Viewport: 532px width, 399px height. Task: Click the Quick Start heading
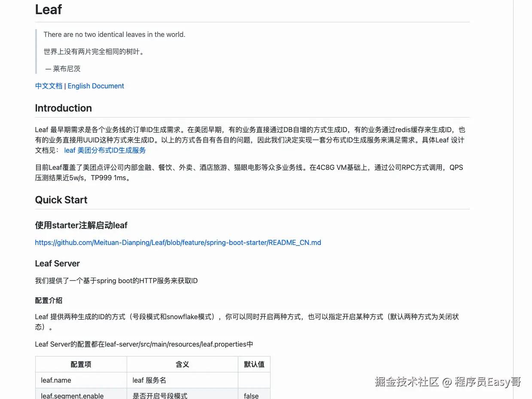(61, 200)
